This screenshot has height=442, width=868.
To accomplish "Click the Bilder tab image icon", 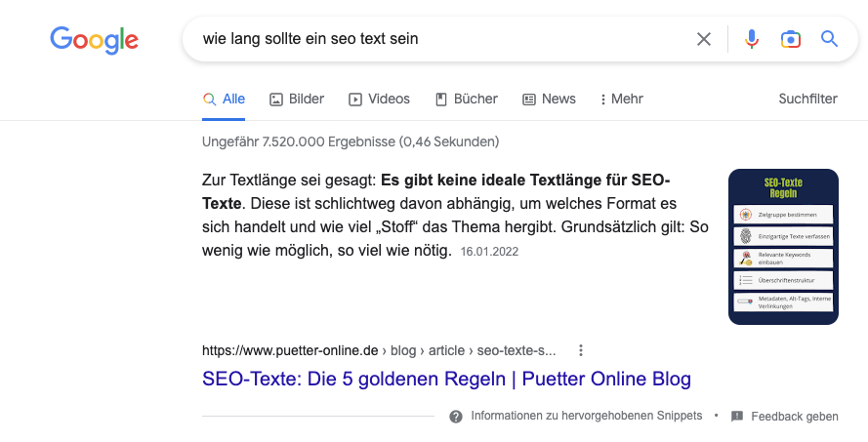I will 275,100.
